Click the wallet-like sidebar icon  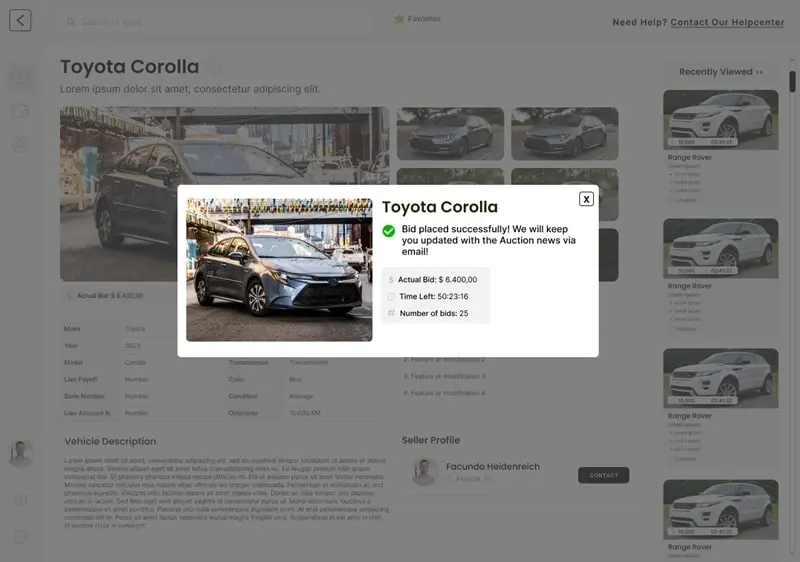(x=20, y=111)
